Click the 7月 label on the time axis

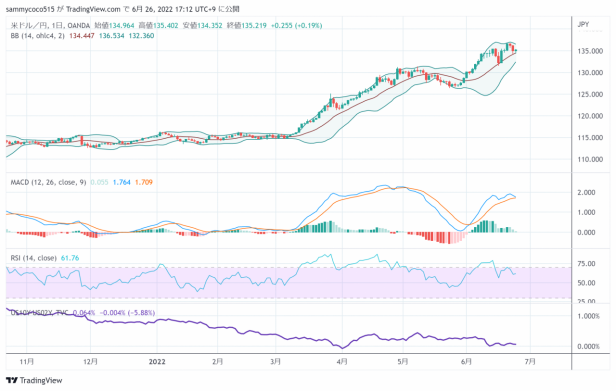[530, 362]
